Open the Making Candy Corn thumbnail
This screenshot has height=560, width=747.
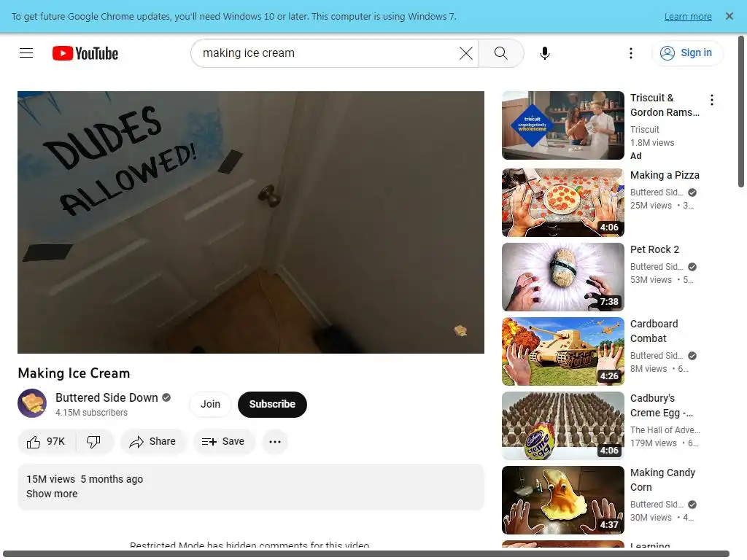pyautogui.click(x=562, y=500)
